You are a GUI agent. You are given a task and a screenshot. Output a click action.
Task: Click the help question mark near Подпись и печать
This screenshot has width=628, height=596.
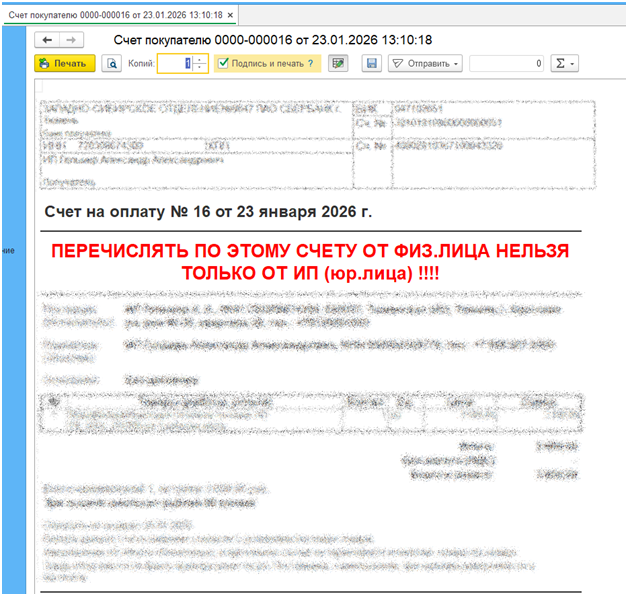[311, 63]
